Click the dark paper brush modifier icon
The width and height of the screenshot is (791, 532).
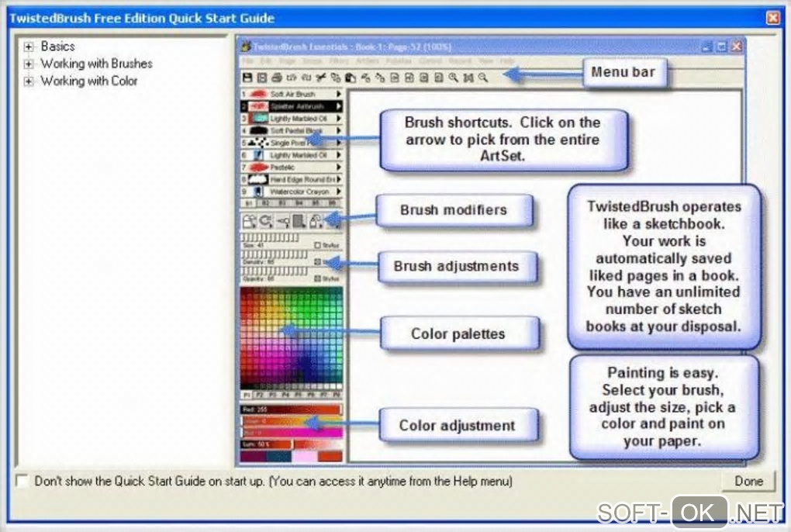click(299, 221)
